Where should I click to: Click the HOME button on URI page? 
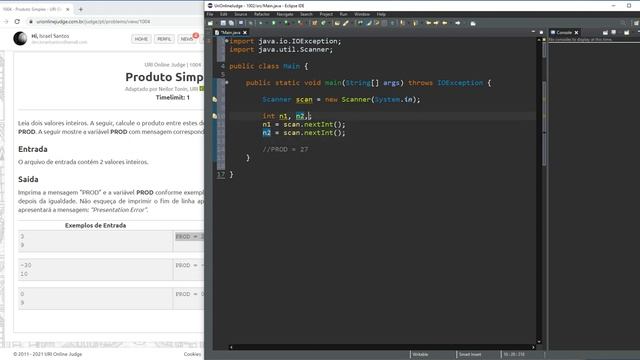pyautogui.click(x=141, y=39)
